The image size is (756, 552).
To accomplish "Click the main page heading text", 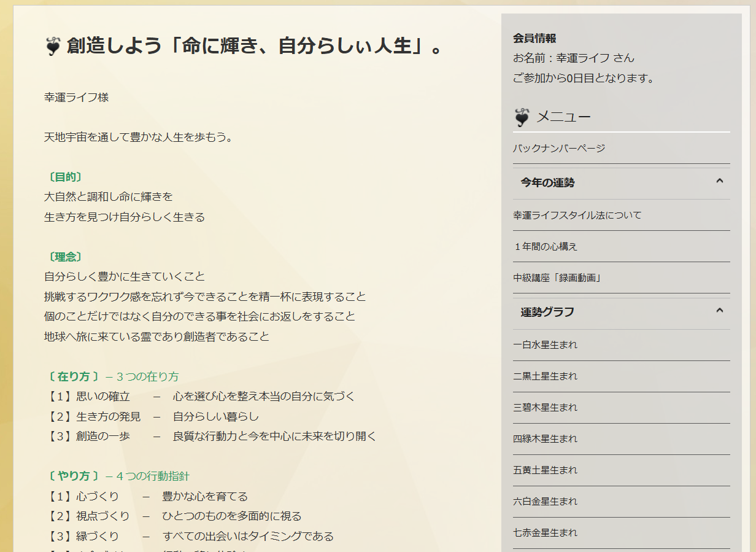I will pos(254,46).
